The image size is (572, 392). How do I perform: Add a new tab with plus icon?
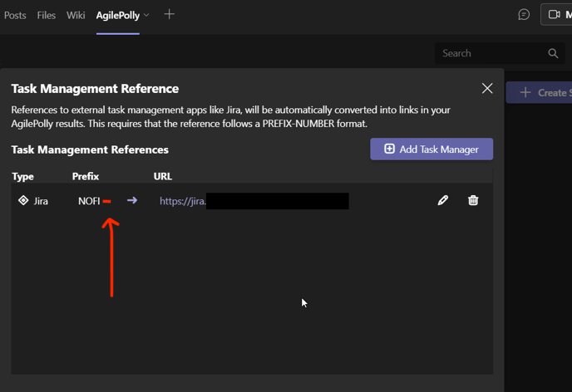(170, 15)
